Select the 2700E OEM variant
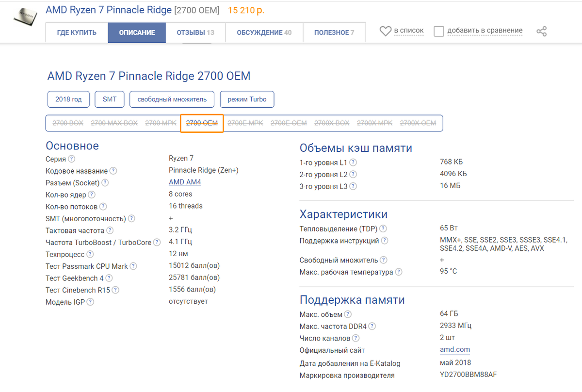 289,123
